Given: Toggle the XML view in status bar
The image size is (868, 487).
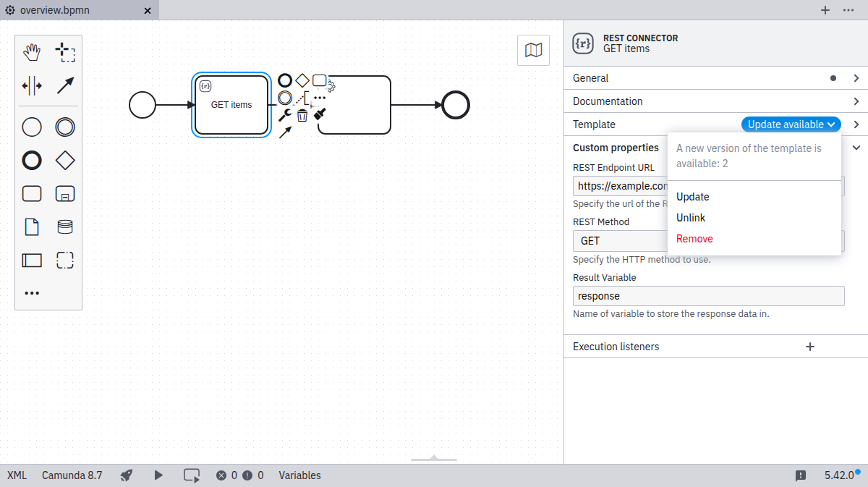Looking at the screenshot, I should point(17,475).
